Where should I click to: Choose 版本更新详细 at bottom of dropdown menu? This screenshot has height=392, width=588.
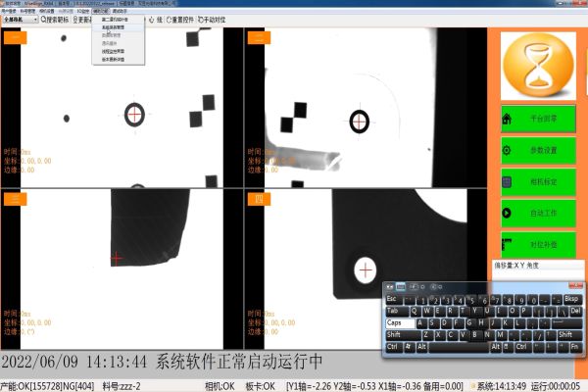tap(115, 60)
